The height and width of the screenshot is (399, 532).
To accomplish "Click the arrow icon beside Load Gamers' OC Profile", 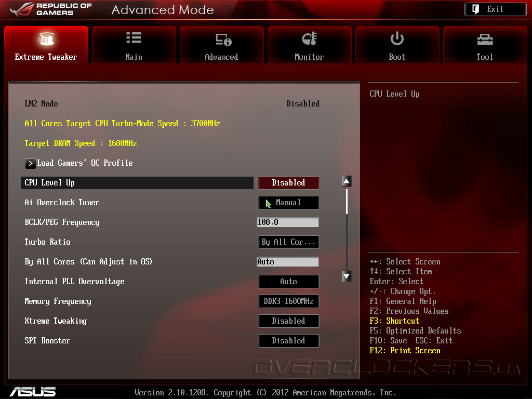I will coord(30,163).
